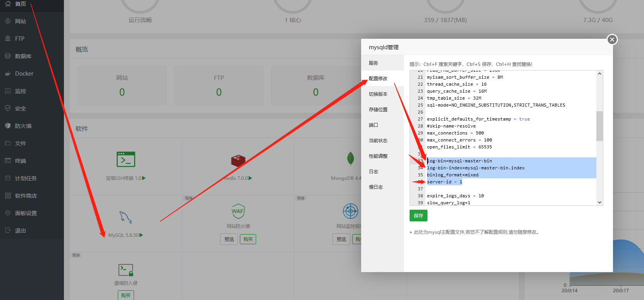Click the 终端 terminal icon in sidebar

(x=8, y=160)
